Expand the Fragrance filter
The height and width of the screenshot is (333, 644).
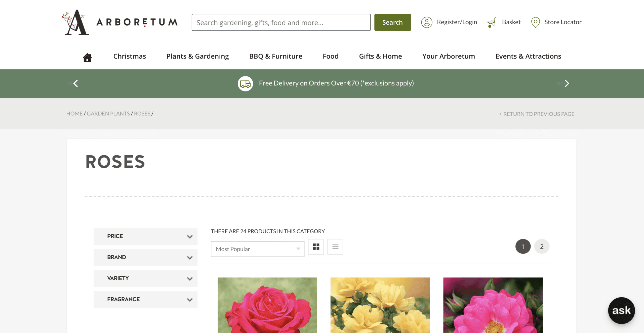point(145,300)
